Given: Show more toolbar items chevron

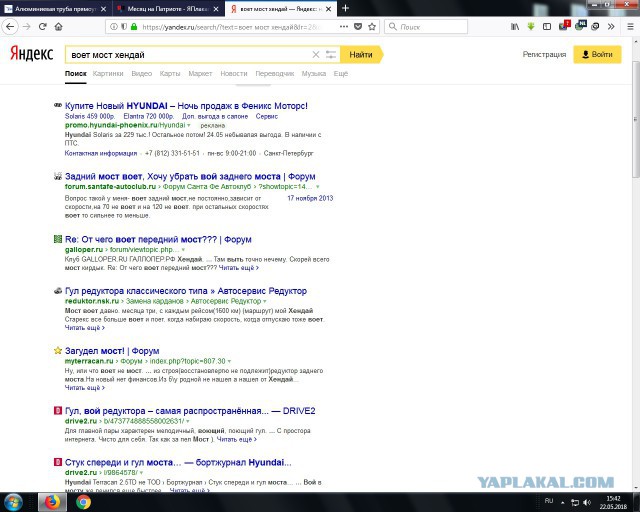Looking at the screenshot, I should point(611,27).
